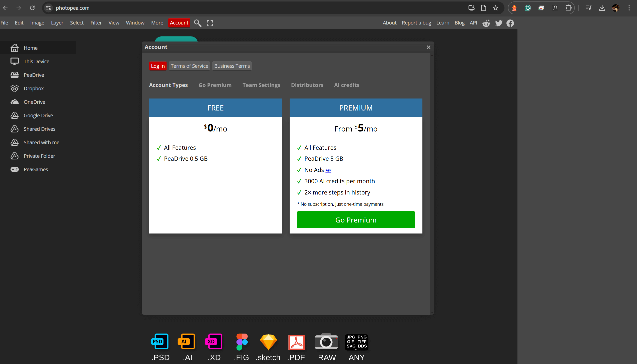This screenshot has width=637, height=364.
Task: Open the .AI file format icon
Action: [187, 341]
